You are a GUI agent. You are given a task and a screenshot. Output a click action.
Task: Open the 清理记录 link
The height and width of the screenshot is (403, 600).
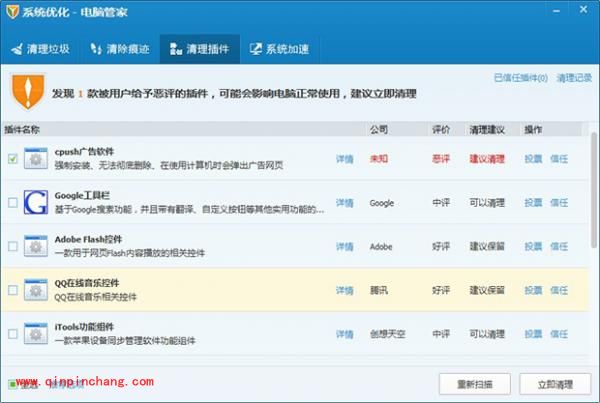[574, 77]
